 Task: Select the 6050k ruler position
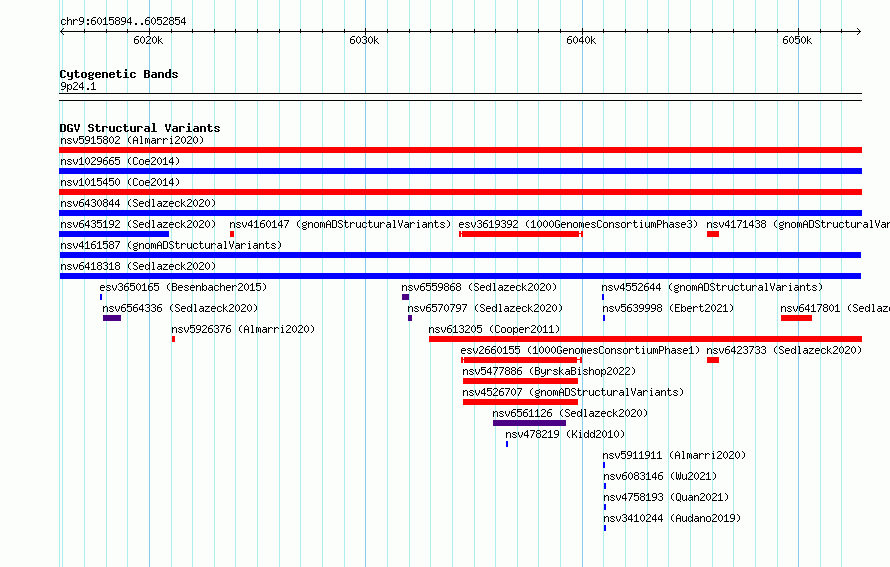[x=797, y=40]
